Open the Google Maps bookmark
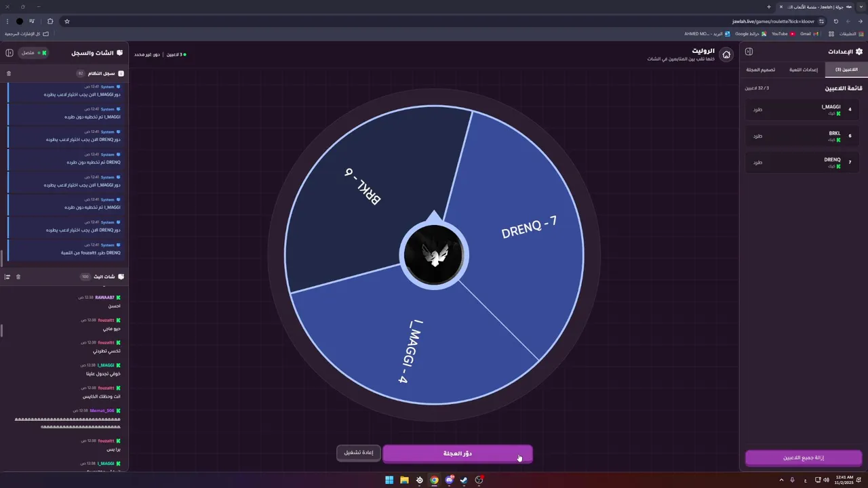868x488 pixels. [751, 33]
